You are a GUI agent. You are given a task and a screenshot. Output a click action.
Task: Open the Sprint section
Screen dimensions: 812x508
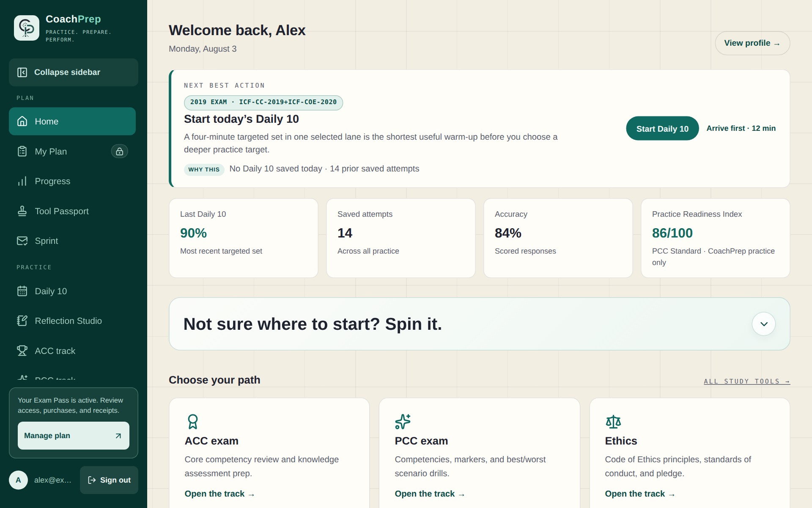pyautogui.click(x=72, y=241)
